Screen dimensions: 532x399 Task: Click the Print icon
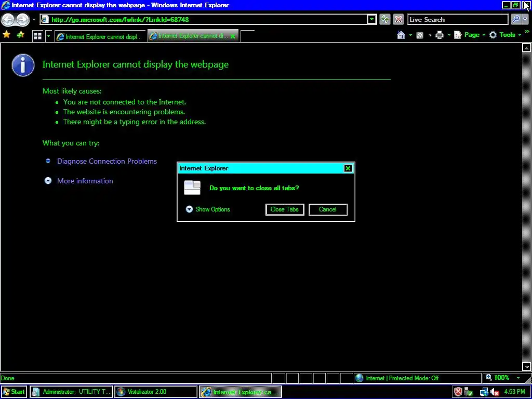(x=440, y=35)
